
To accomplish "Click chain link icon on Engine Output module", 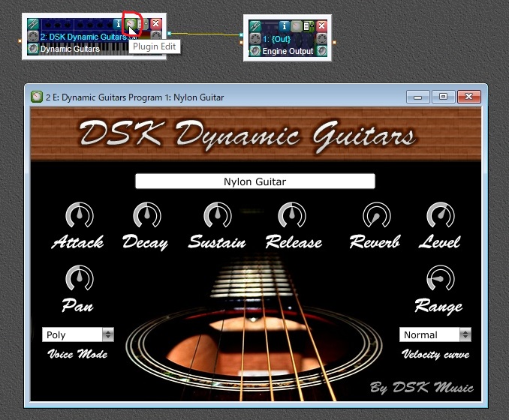I will 255,26.
